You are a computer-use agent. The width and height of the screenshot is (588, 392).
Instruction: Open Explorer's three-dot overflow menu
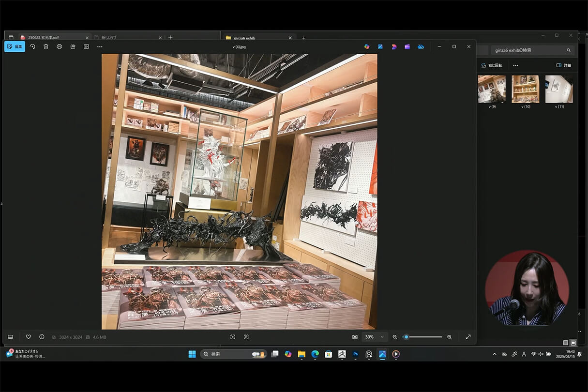515,65
